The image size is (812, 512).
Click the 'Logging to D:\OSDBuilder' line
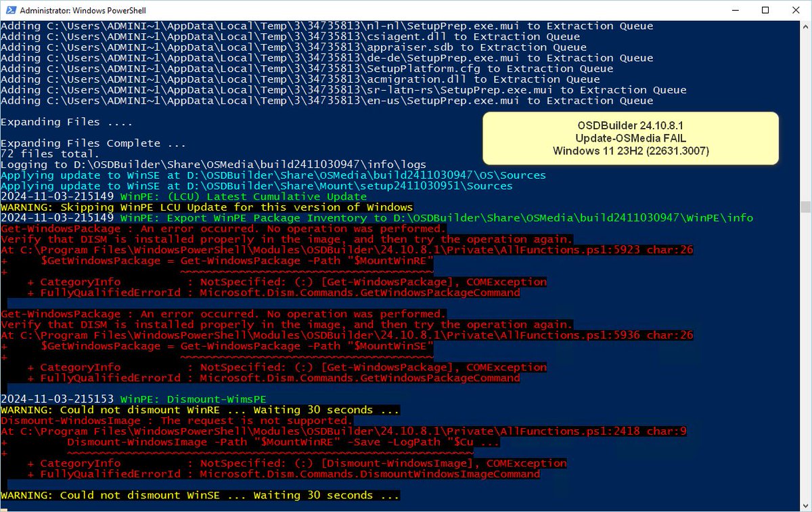[x=213, y=165]
